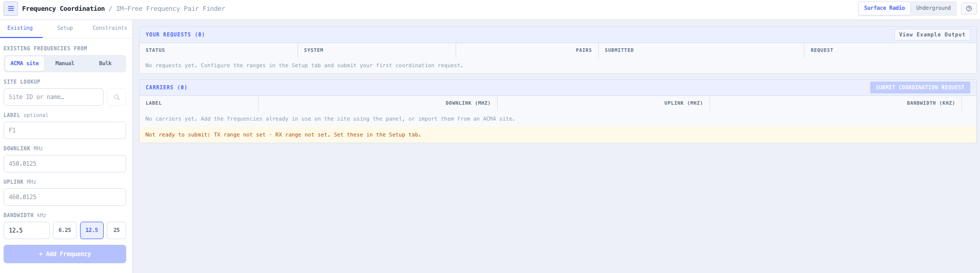The image size is (980, 273).
Task: Click the 'Not ready to submit' warning text
Action: [283, 135]
